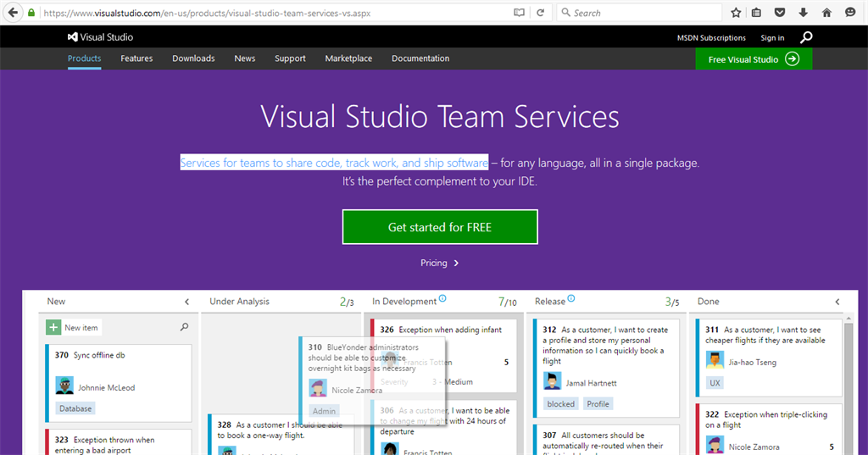Click the green New item plus button
This screenshot has width=868, height=455.
click(53, 328)
